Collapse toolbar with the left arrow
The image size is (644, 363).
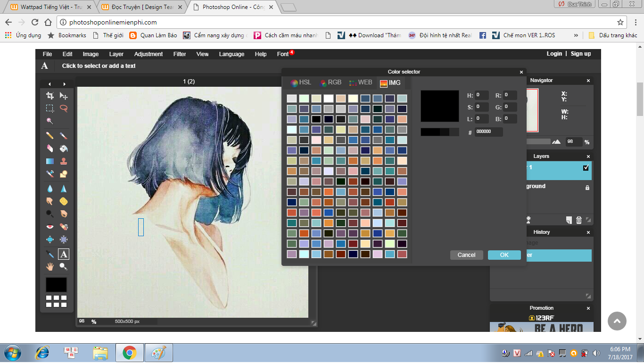click(50, 84)
